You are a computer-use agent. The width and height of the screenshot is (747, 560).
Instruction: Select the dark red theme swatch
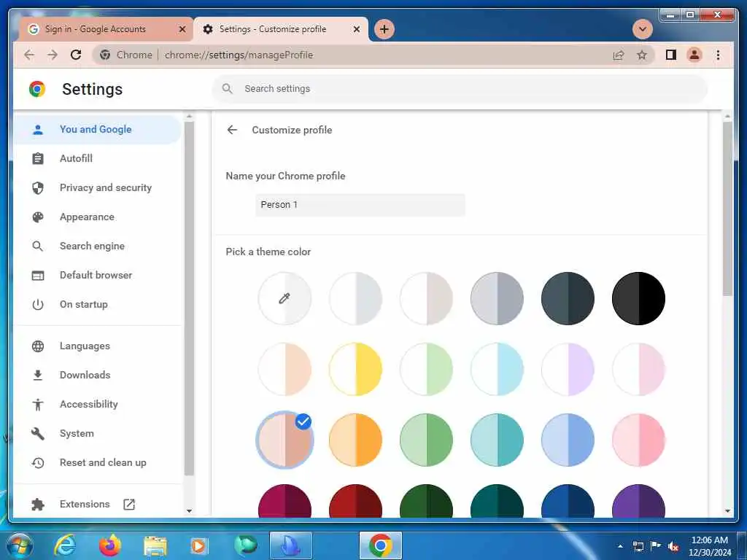coord(355,501)
